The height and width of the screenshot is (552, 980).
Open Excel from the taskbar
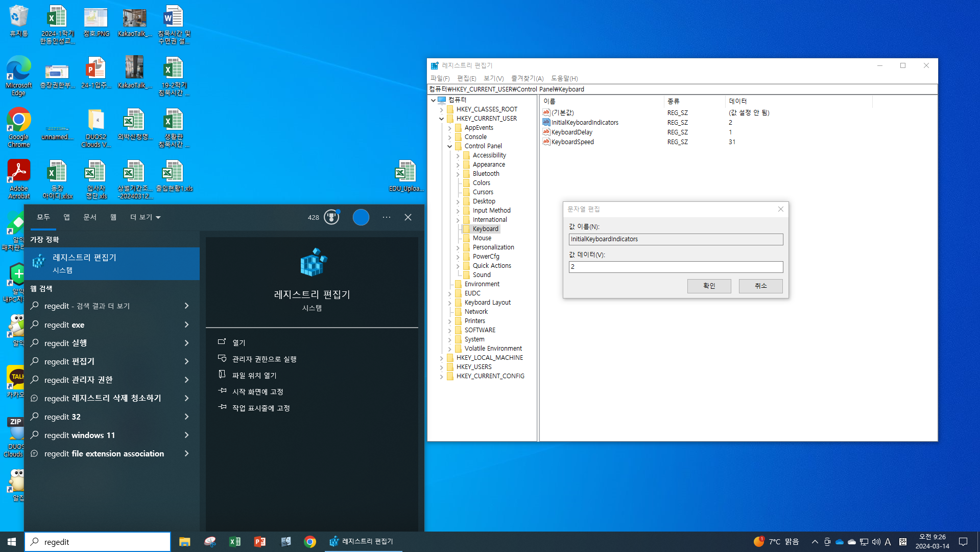pyautogui.click(x=235, y=542)
